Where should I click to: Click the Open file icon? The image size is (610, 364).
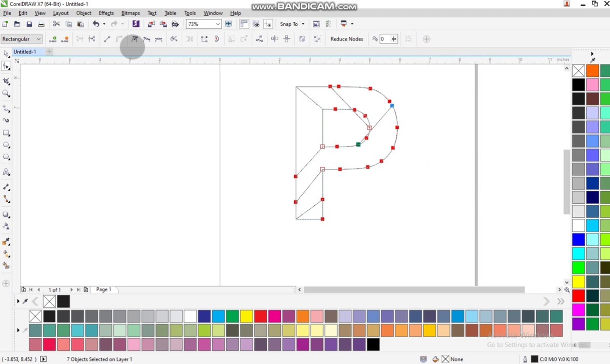[x=17, y=24]
